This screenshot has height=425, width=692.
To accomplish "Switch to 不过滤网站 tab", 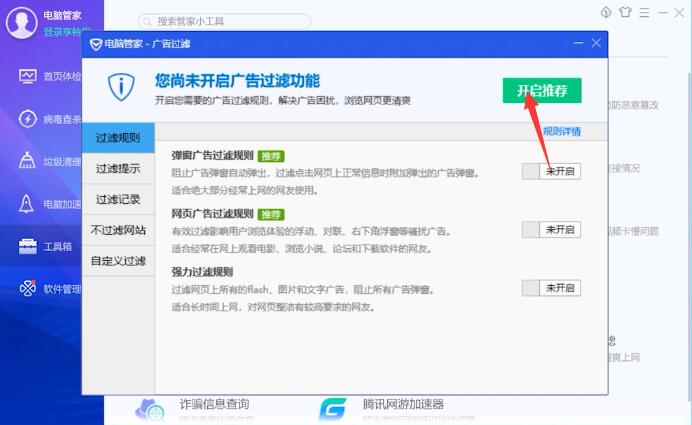I will coord(118,230).
